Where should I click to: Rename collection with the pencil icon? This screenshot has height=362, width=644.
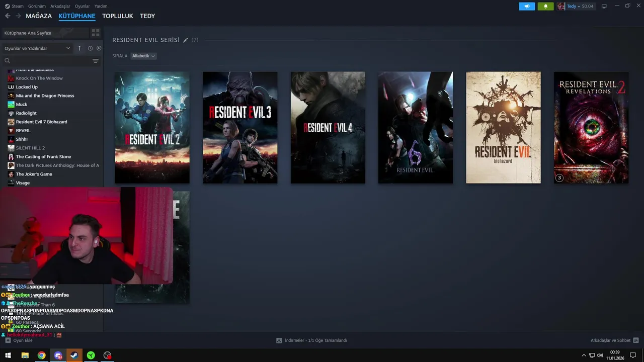coord(186,40)
